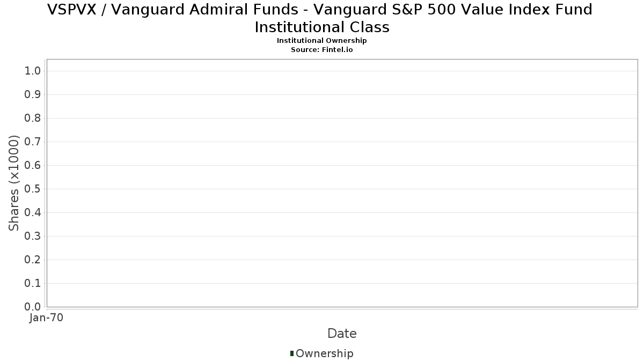Image resolution: width=644 pixels, height=362 pixels.
Task: Click the 0.7 y-axis tick label
Action: click(33, 142)
